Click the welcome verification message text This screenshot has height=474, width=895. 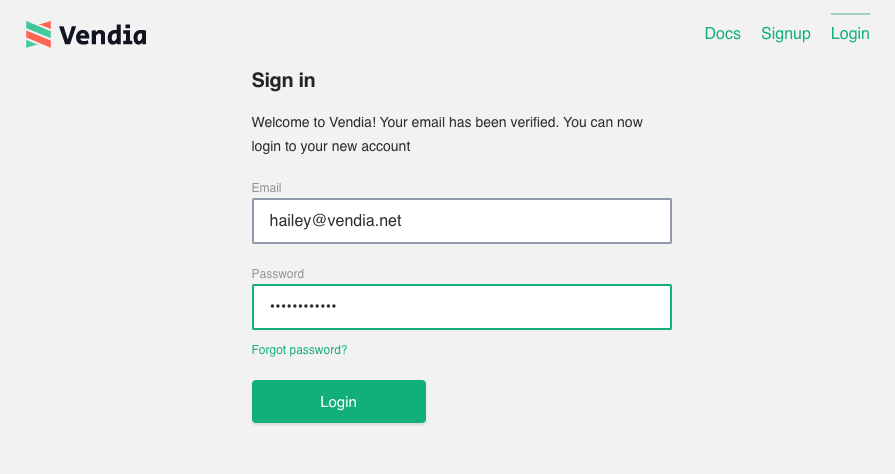[x=447, y=134]
